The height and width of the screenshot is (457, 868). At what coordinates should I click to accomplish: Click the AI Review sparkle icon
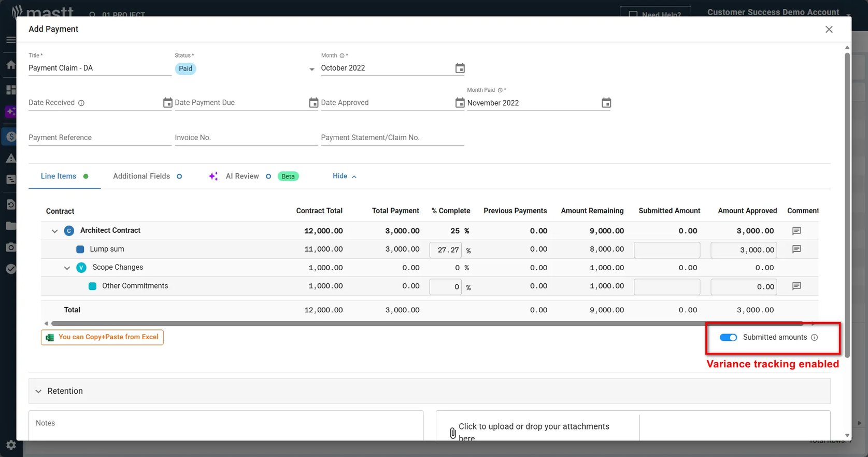pos(213,176)
